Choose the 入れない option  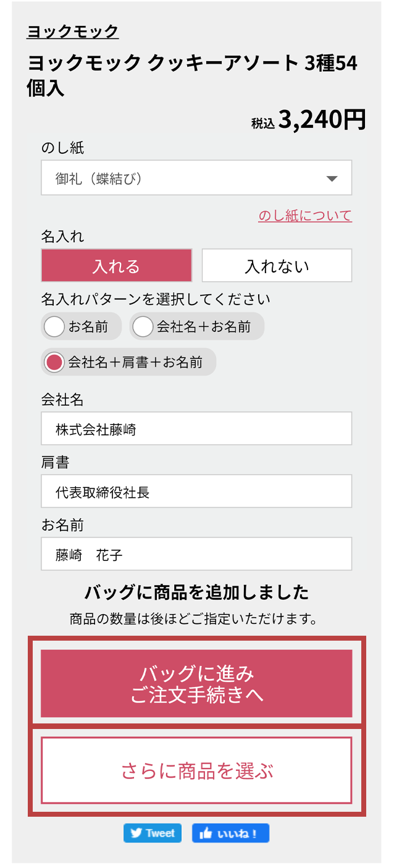277,266
